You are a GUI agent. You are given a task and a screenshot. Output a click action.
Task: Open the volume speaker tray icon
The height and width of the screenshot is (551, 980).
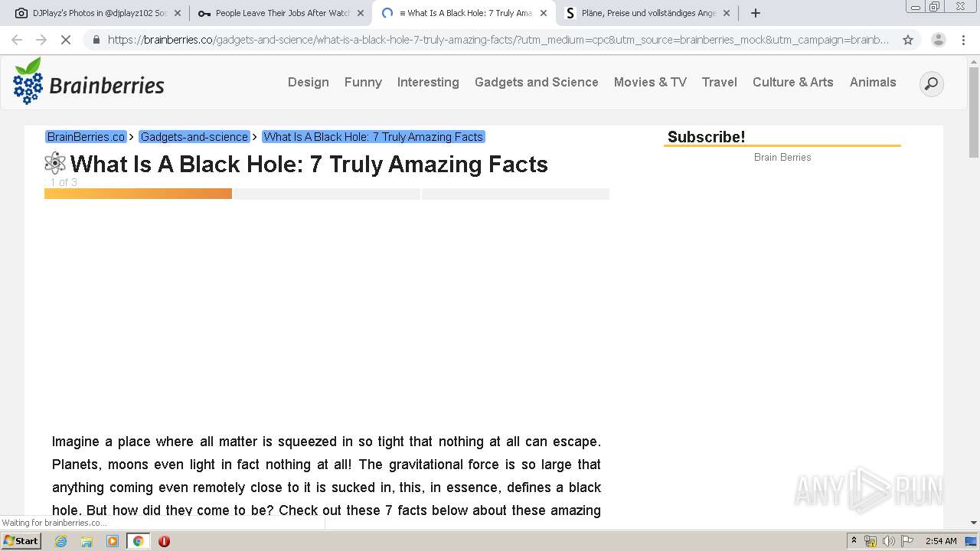point(888,541)
